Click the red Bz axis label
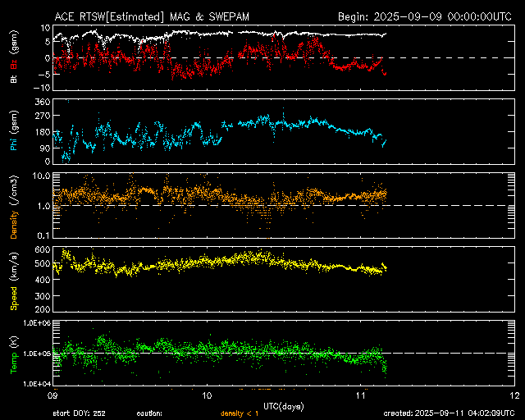This screenshot has width=525, height=420. click(14, 64)
